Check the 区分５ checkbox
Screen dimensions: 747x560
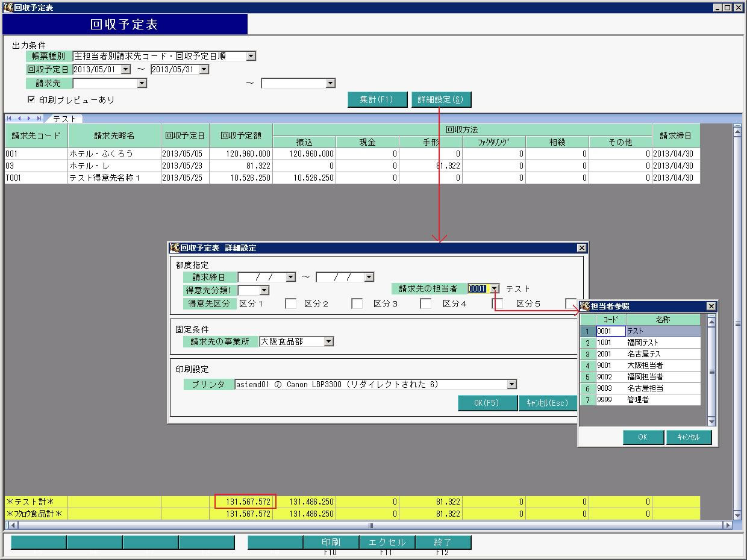[570, 303]
